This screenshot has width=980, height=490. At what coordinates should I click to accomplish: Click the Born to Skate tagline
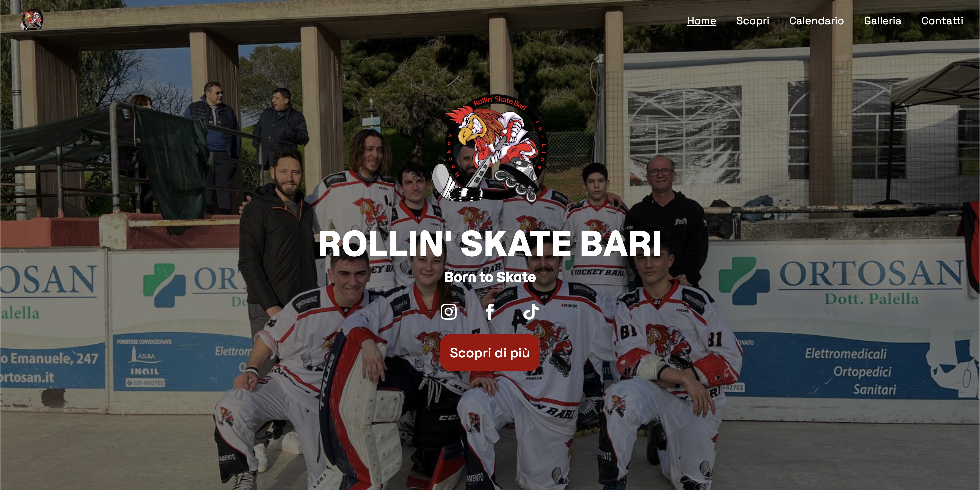pyautogui.click(x=490, y=277)
